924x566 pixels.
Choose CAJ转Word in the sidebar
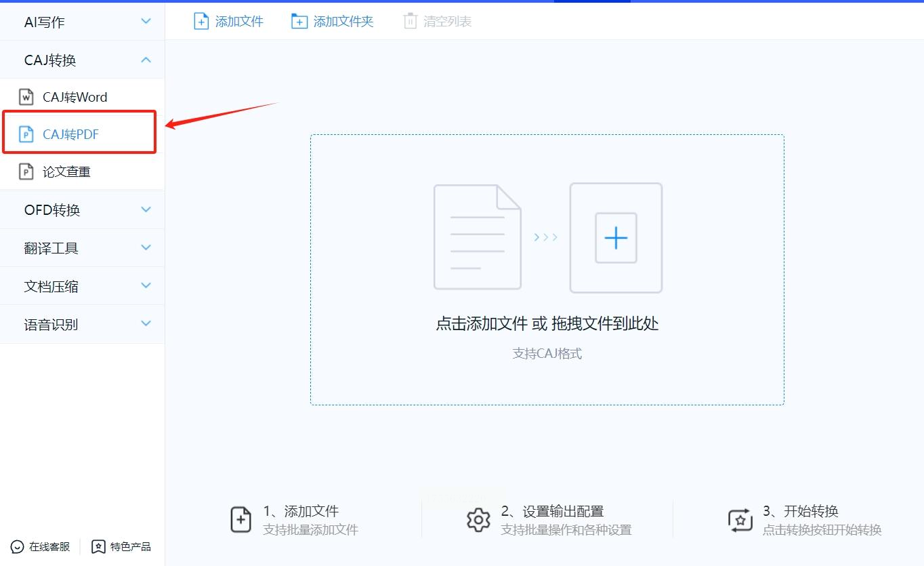[82, 97]
